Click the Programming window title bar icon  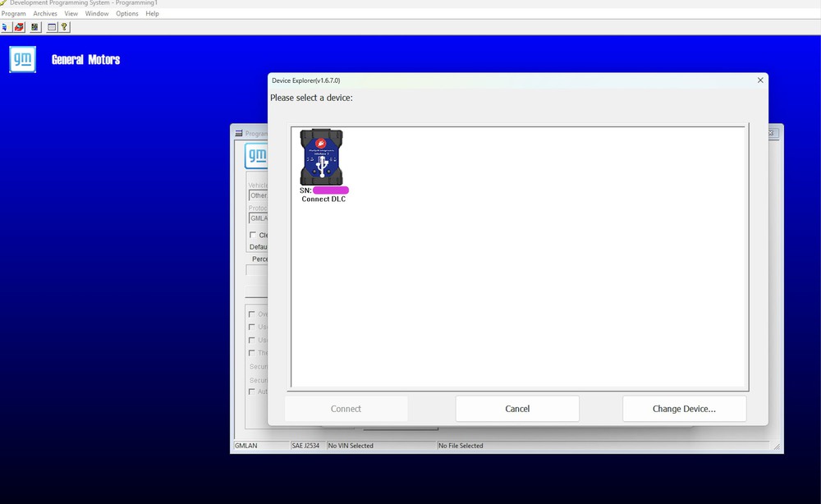[239, 134]
